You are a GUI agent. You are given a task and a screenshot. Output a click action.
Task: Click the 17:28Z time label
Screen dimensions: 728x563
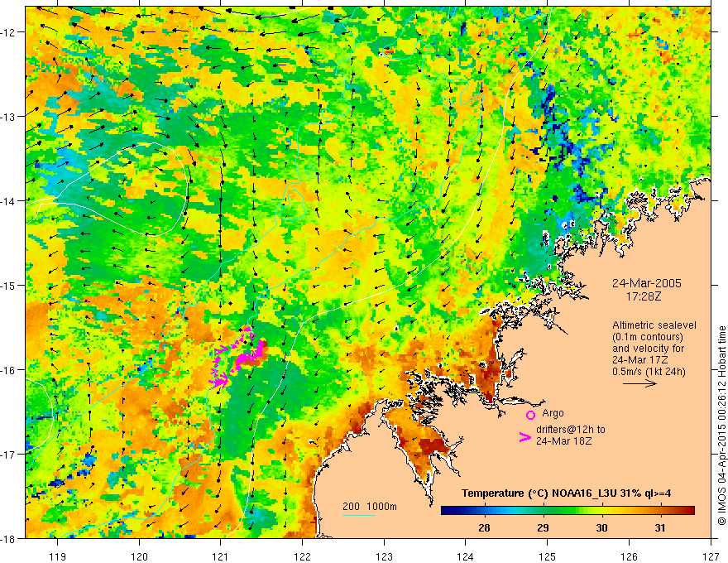643,296
